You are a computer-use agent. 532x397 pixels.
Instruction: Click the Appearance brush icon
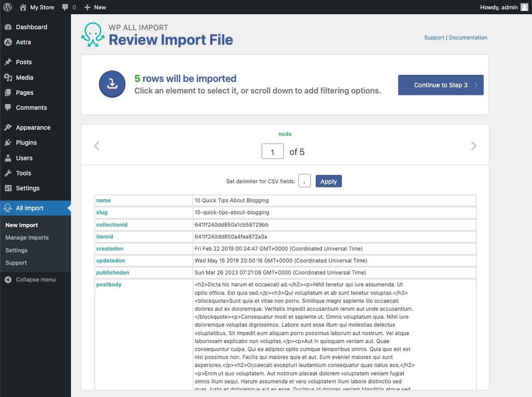click(8, 128)
